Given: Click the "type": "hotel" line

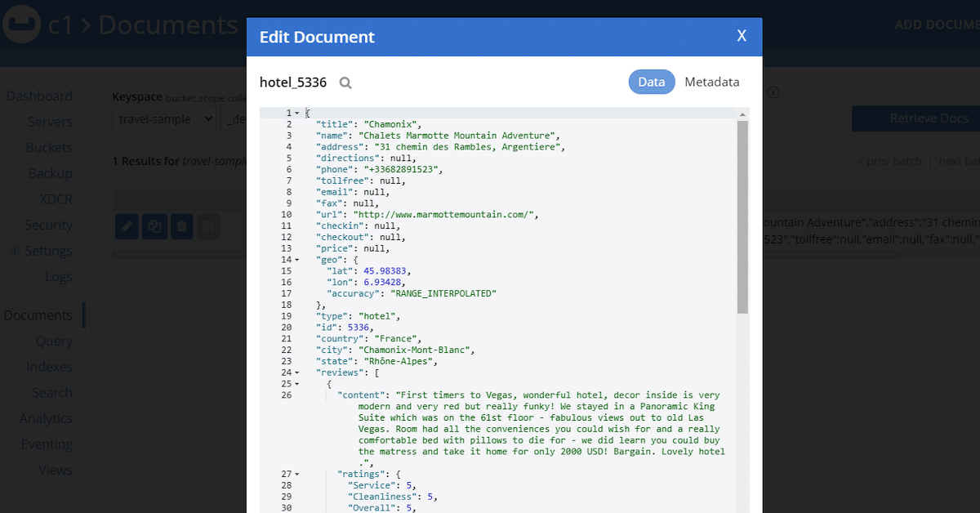Looking at the screenshot, I should click(358, 316).
